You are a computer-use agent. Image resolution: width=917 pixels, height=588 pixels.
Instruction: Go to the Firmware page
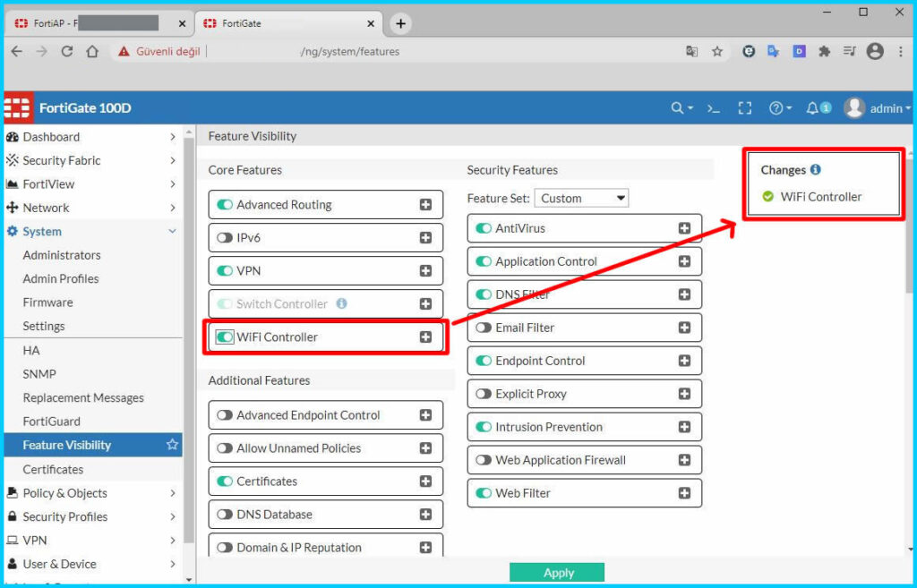coord(48,303)
